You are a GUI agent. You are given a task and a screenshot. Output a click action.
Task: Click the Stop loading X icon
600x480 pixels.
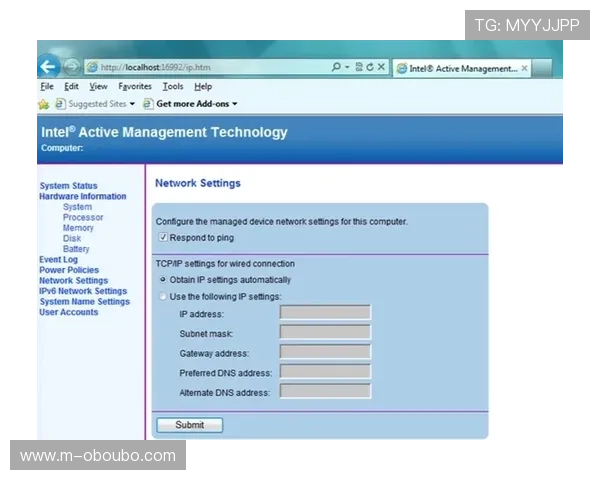point(381,67)
